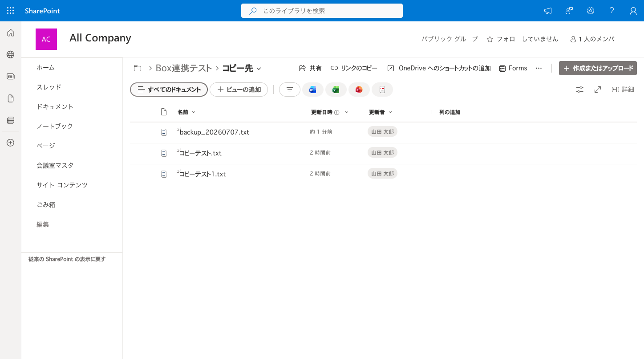644x359 pixels.
Task: Click 従来の SharePoint の表示に戻す link
Action: tap(67, 259)
